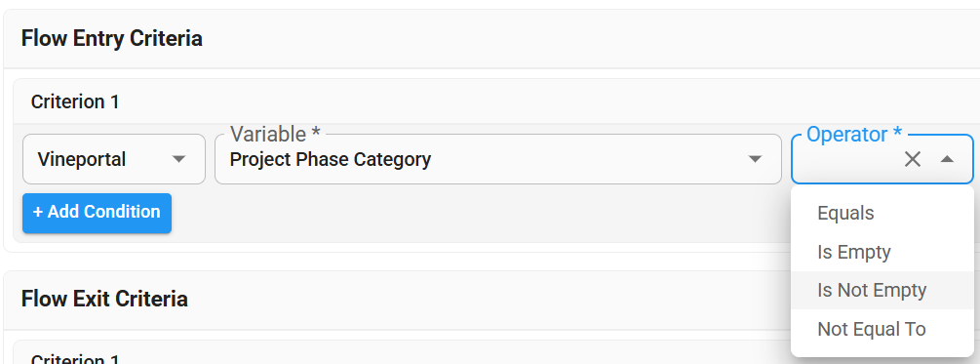Clear the Operator field with X icon

pyautogui.click(x=913, y=159)
